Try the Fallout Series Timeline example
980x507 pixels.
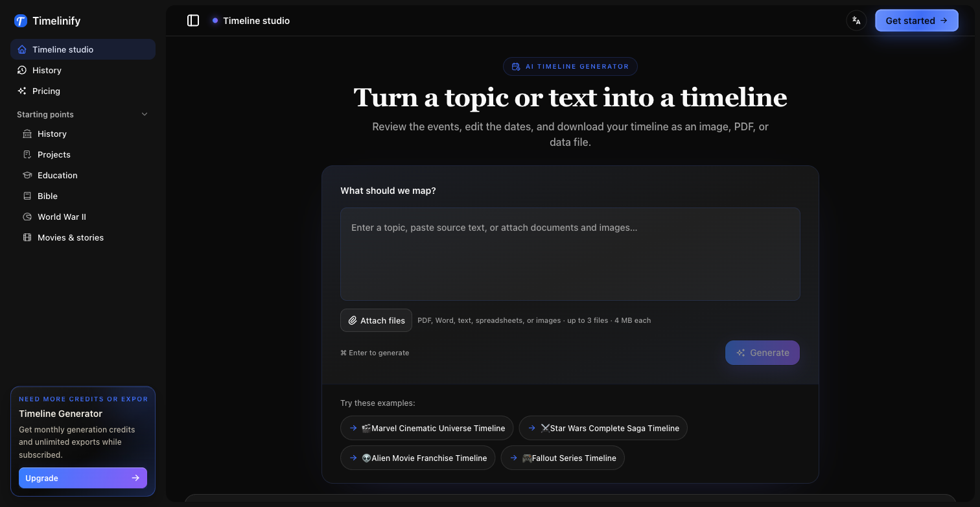563,458
